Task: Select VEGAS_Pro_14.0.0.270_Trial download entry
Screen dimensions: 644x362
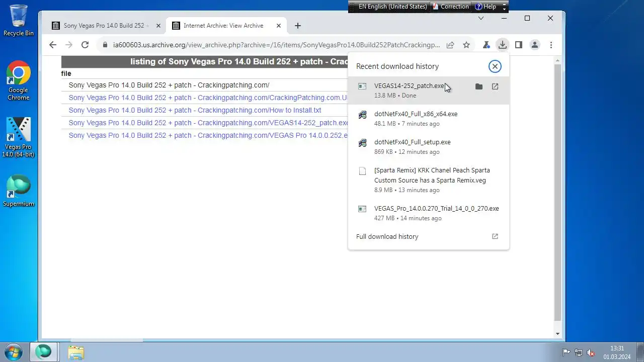Action: pyautogui.click(x=429, y=213)
